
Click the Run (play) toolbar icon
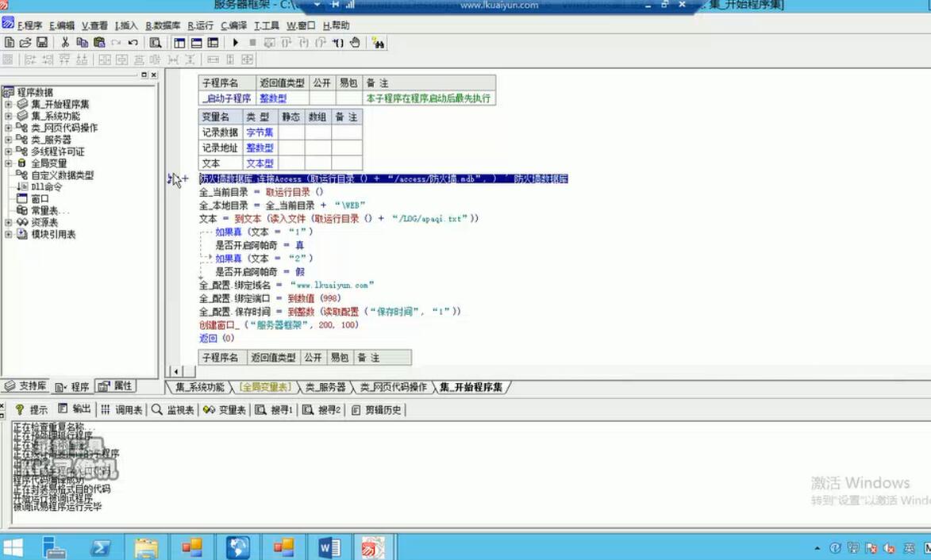236,43
